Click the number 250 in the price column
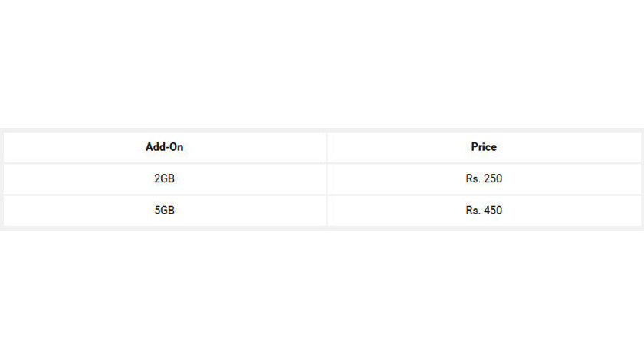The height and width of the screenshot is (360, 644). (493, 178)
